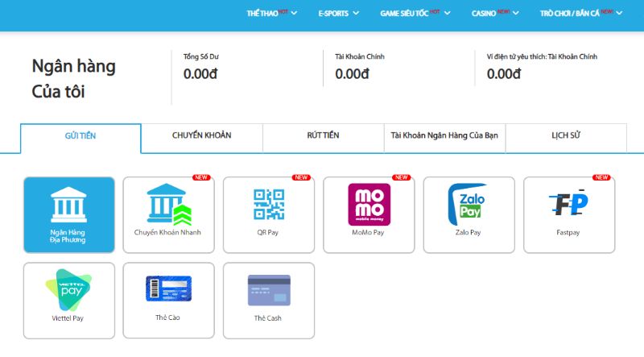Click the Tổng Số Dư label

[200, 56]
